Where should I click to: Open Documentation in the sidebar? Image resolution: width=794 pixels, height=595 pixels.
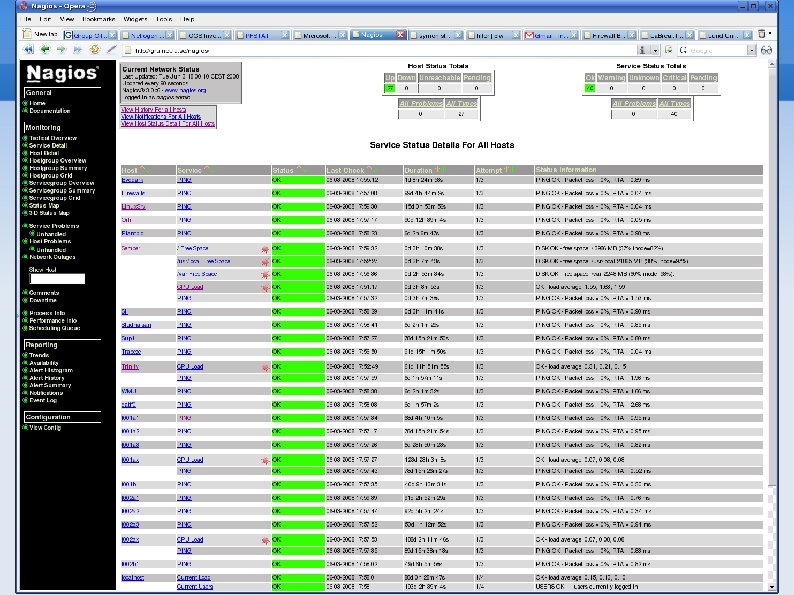click(50, 110)
